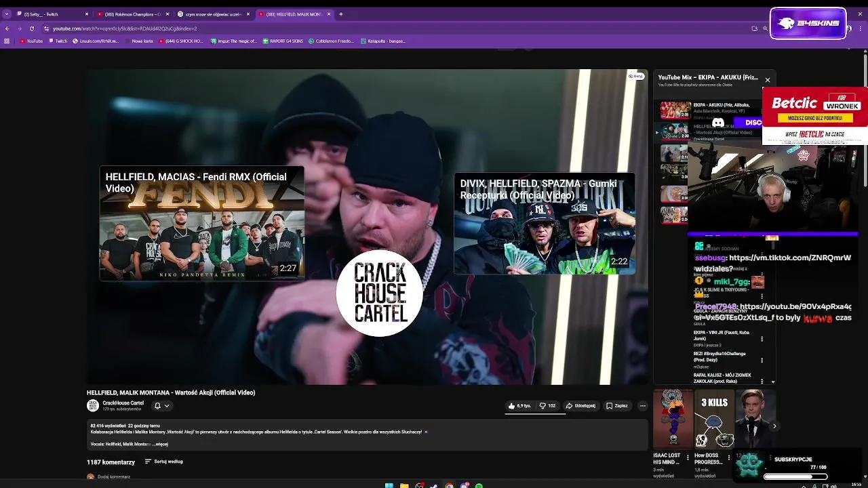Expand the subscription notification dropdown chevron
This screenshot has height=488, width=868.
click(x=167, y=406)
